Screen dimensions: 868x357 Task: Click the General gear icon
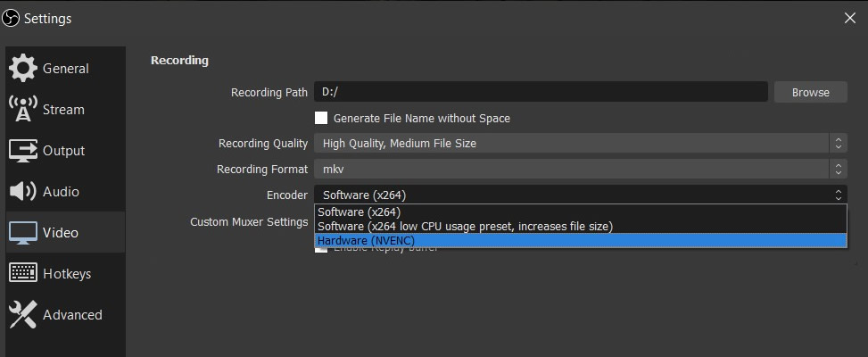pyautogui.click(x=23, y=68)
